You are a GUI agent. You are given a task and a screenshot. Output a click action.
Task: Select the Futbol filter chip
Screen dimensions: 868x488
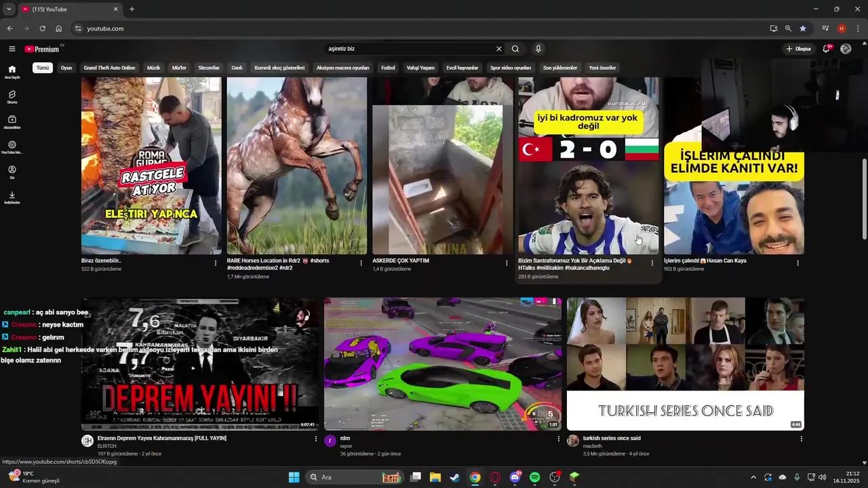(388, 68)
